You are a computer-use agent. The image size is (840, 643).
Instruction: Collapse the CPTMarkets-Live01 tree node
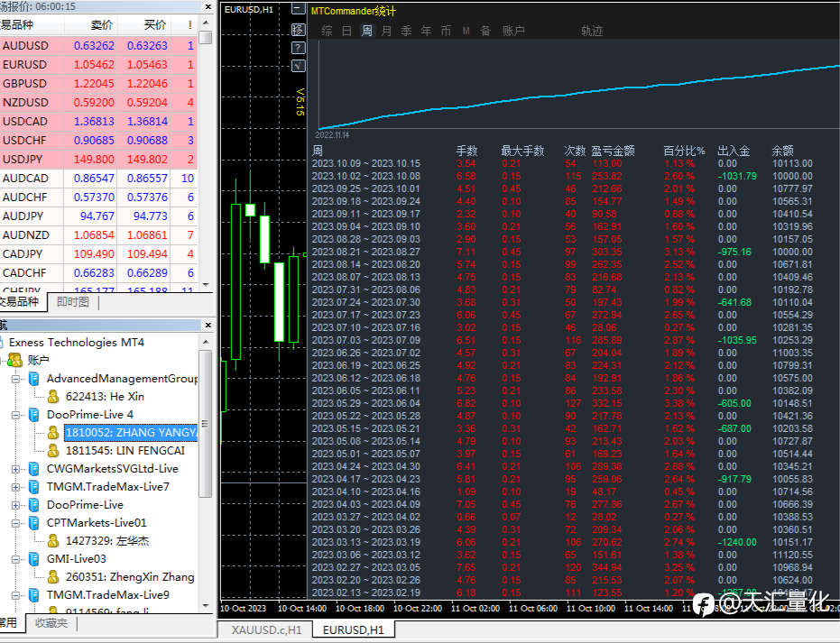pos(15,524)
